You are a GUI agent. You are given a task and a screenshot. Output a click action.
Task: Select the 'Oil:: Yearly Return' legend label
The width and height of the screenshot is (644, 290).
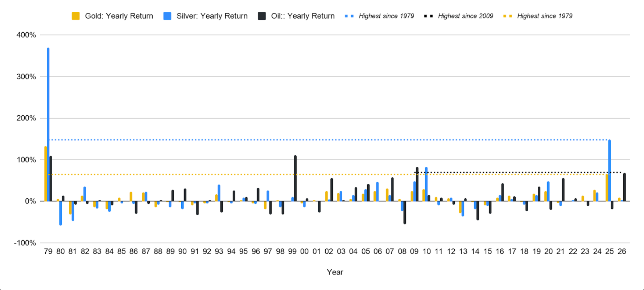pos(303,16)
